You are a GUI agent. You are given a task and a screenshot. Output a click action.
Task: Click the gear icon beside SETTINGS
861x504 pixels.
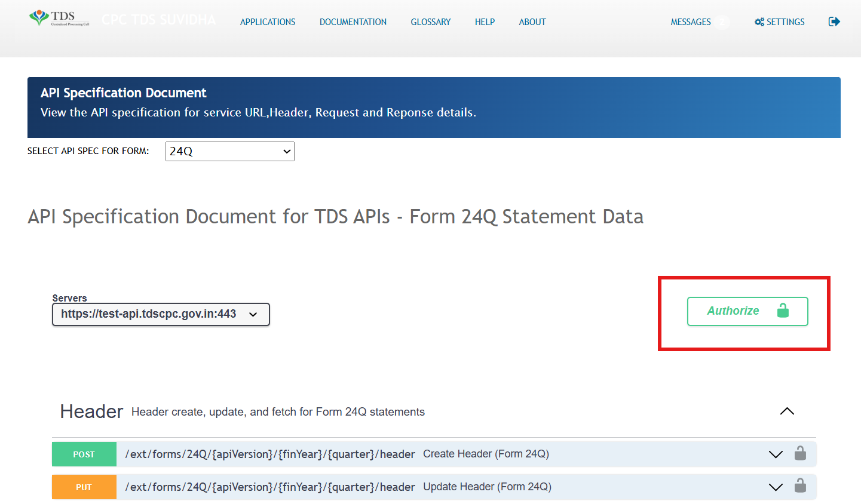pos(759,22)
